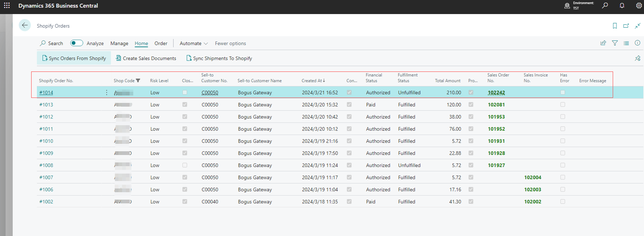Toggle the Analyze mode switch
The image size is (644, 236).
tap(77, 43)
